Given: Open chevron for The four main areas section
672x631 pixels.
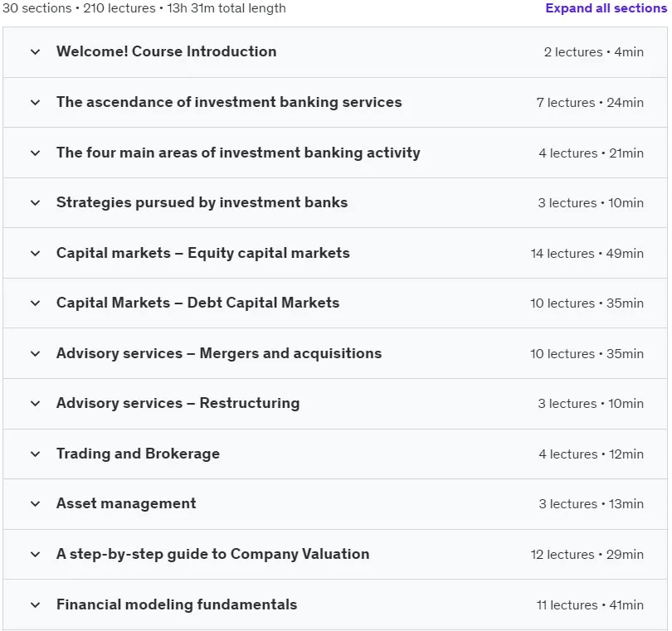Looking at the screenshot, I should point(36,153).
